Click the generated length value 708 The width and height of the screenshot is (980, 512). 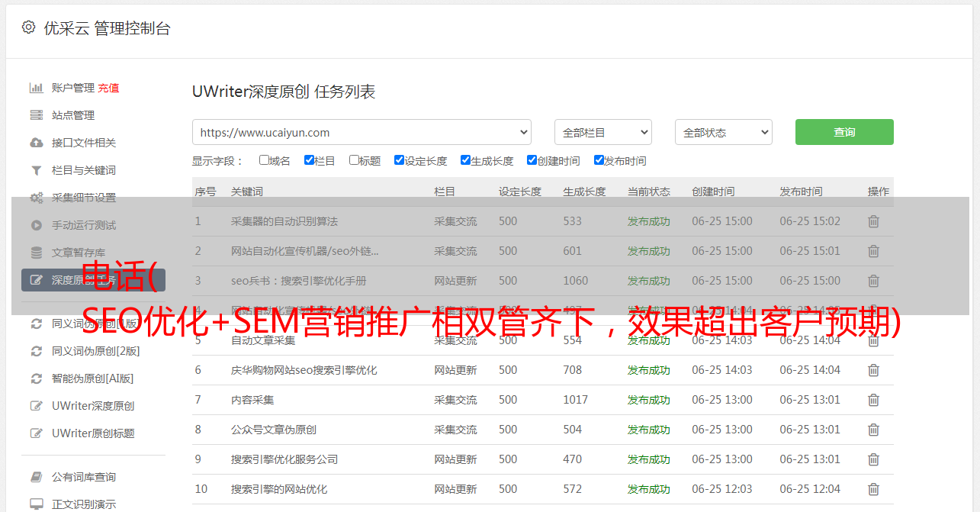coord(573,370)
